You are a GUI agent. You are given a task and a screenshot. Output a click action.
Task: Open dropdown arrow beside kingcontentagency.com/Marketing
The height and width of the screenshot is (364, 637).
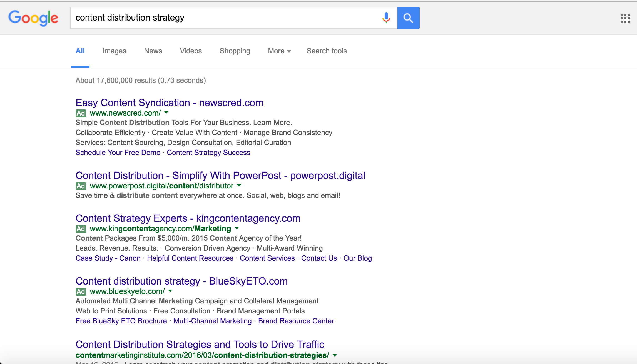[237, 228]
